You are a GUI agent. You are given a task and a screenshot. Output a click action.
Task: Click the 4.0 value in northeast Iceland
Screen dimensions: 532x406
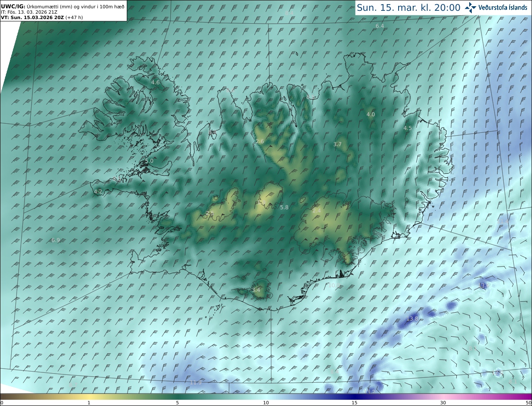click(x=370, y=114)
